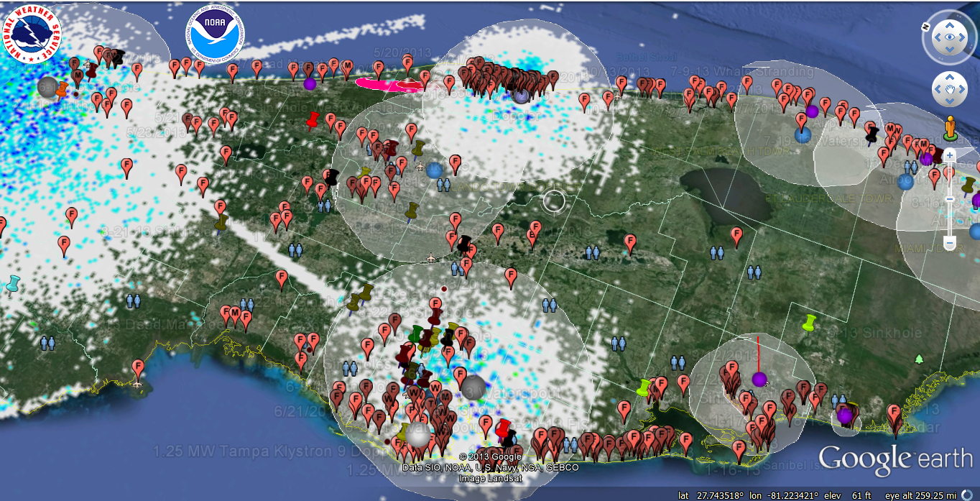
Task: Click the long pink marker on north coast
Action: coord(389,86)
